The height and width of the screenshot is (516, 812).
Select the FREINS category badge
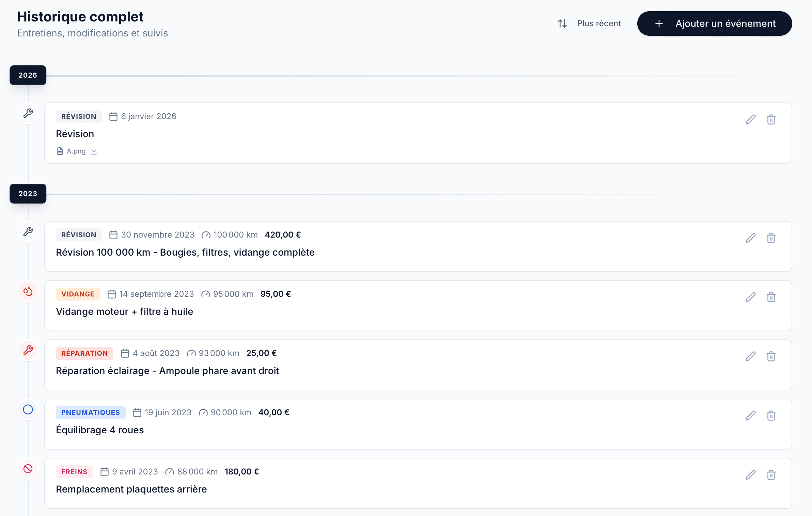[x=74, y=472]
